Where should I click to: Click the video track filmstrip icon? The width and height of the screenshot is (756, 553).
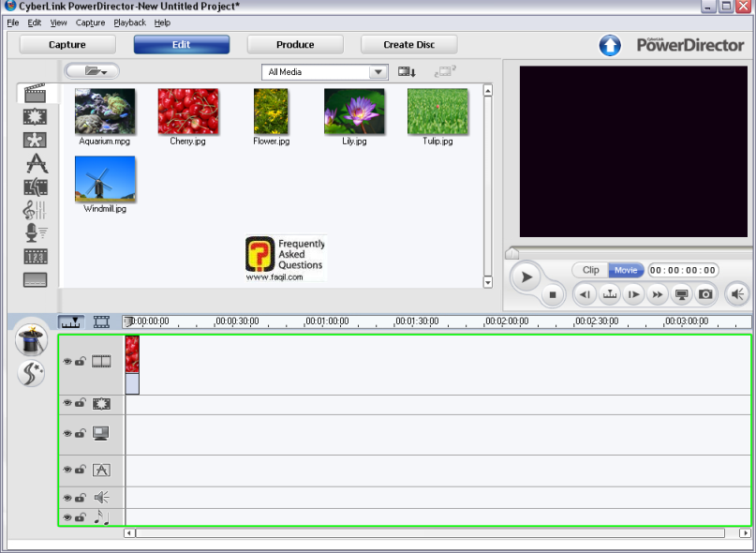point(101,362)
